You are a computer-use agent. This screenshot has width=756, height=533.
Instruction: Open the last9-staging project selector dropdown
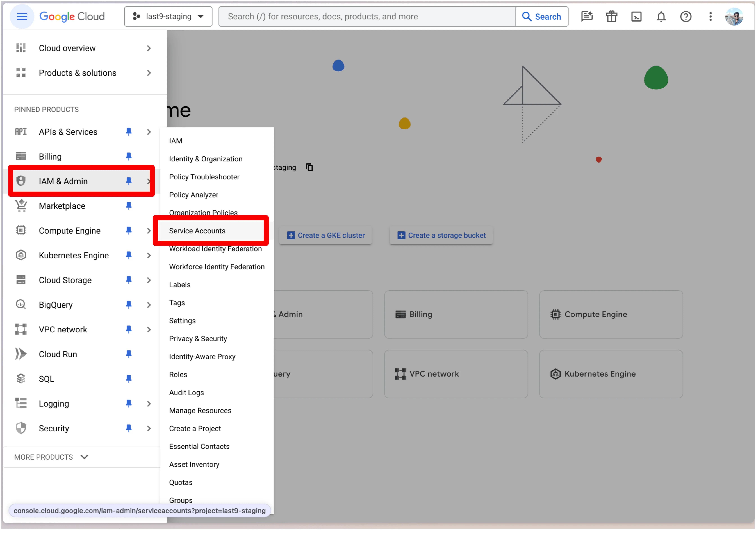pos(168,16)
